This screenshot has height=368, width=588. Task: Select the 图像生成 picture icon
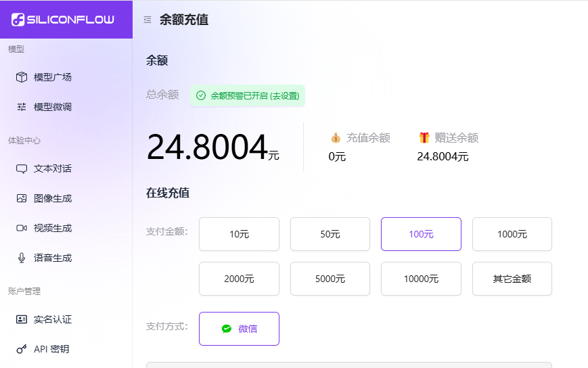22,198
